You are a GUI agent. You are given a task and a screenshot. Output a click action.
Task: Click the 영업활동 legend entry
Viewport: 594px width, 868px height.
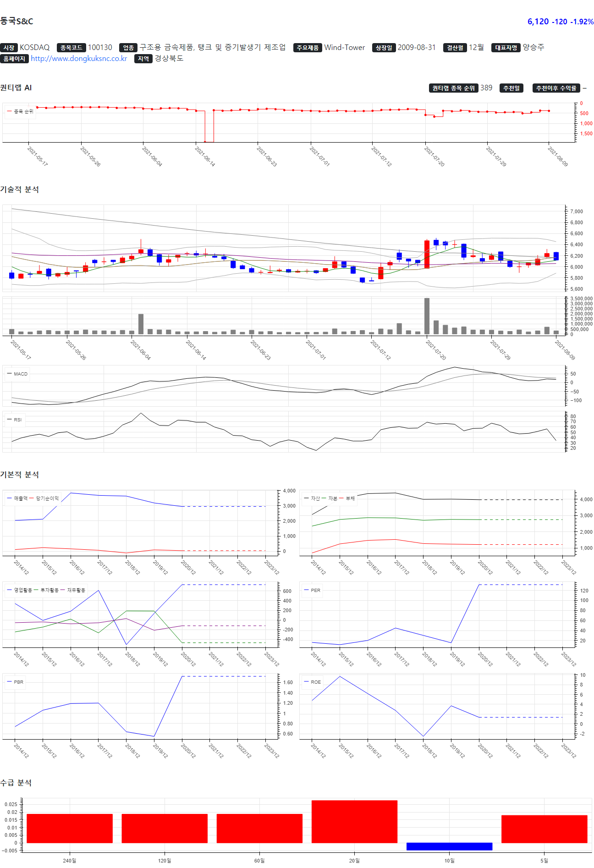click(x=20, y=590)
